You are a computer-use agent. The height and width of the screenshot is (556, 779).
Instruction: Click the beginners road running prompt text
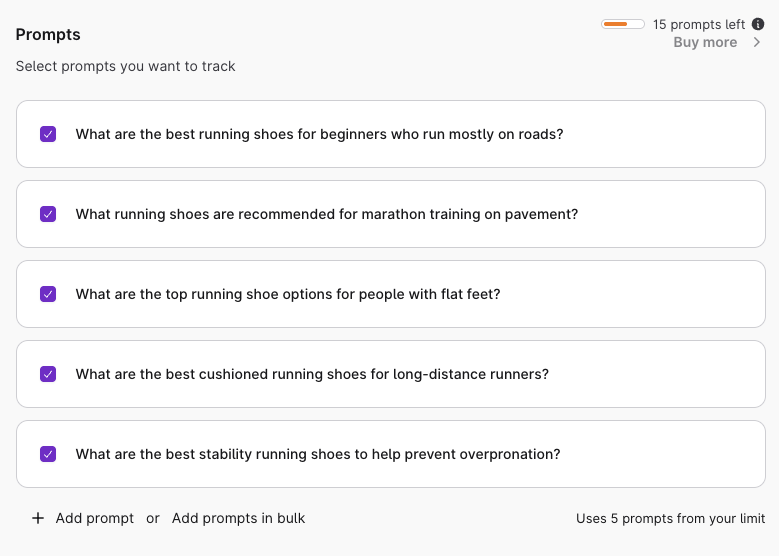(x=319, y=134)
